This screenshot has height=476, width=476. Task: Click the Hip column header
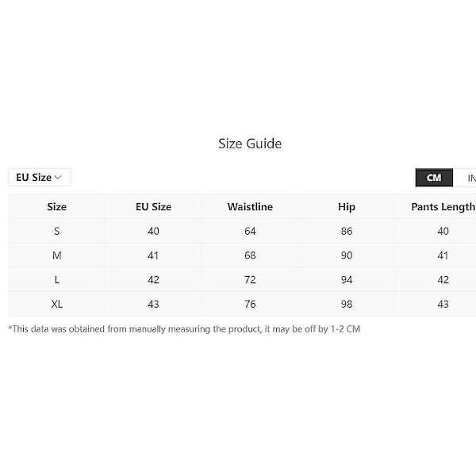click(x=347, y=207)
